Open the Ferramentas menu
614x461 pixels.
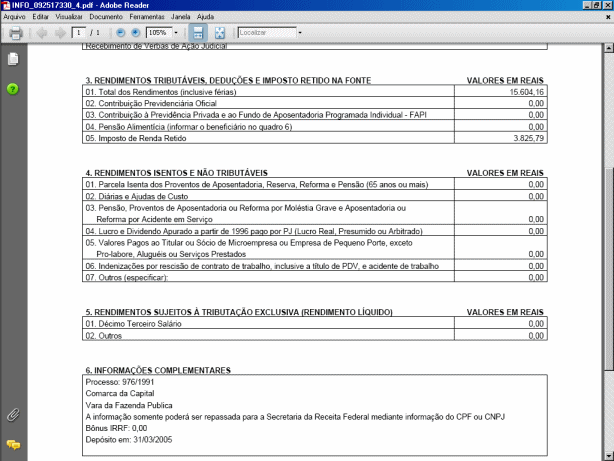147,17
